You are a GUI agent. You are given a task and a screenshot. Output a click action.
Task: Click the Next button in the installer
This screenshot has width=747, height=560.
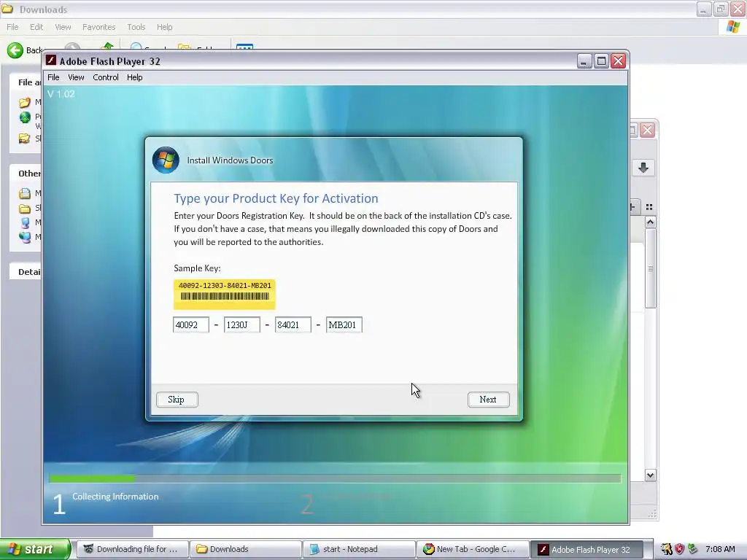[488, 400]
